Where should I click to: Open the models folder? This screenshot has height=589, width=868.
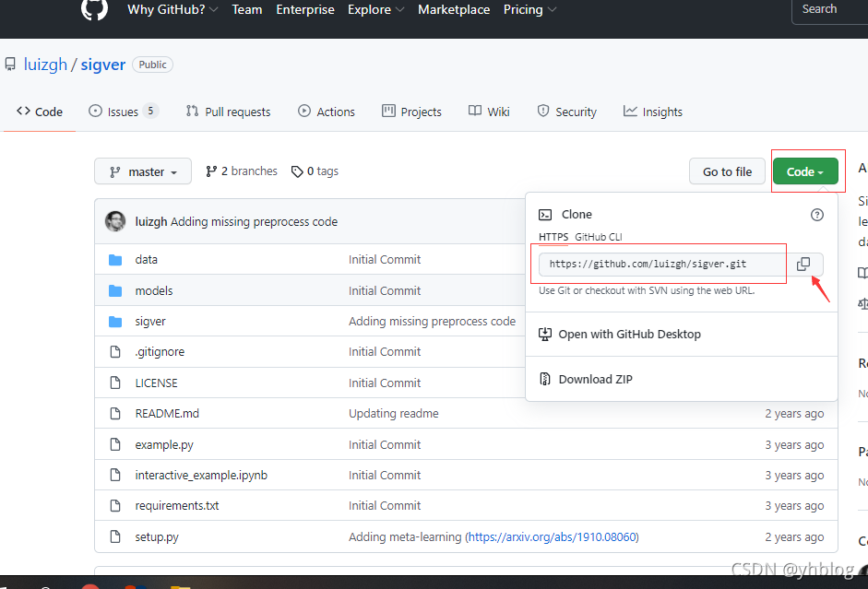154,290
